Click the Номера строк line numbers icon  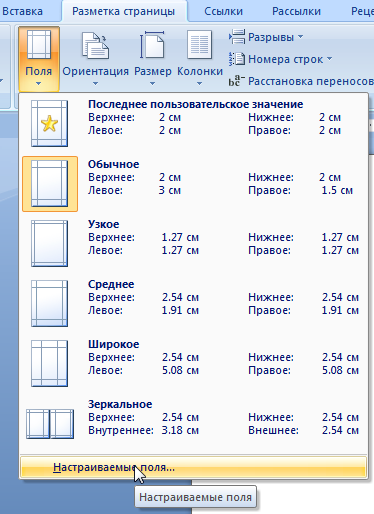click(237, 59)
